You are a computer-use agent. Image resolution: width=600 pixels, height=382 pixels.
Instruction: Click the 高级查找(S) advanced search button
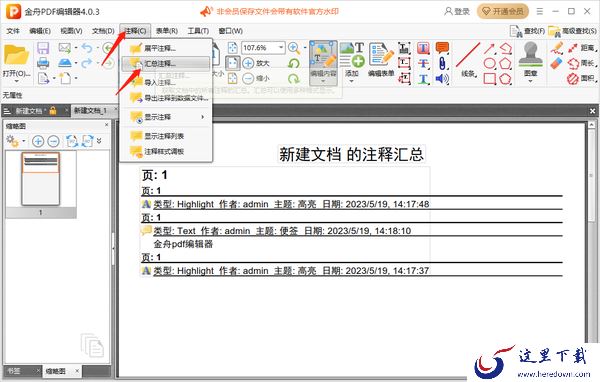[x=572, y=31]
